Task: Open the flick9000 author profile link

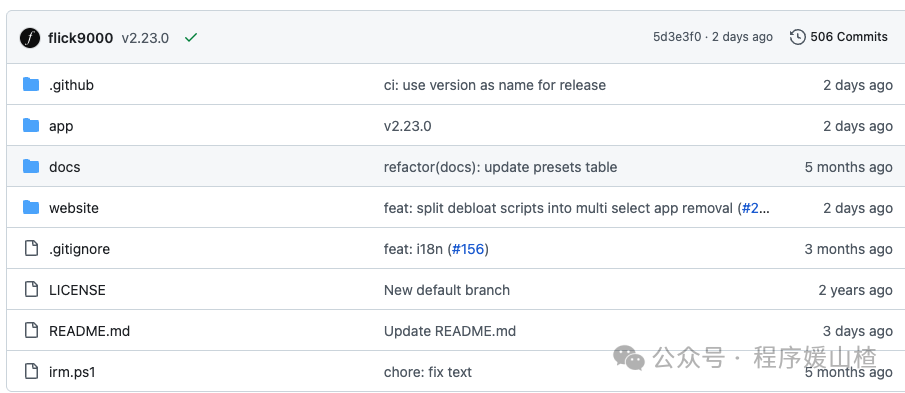Action: coord(80,38)
